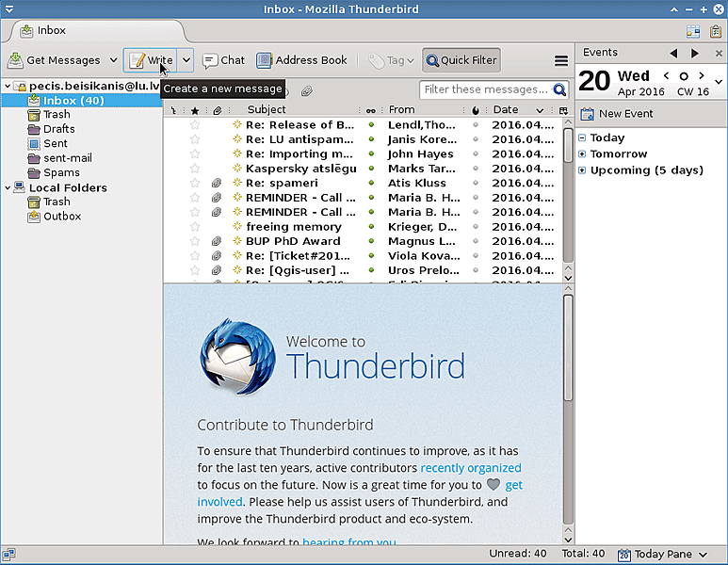Star the 'Re: LU antispam...' message
728x565 pixels.
[195, 139]
